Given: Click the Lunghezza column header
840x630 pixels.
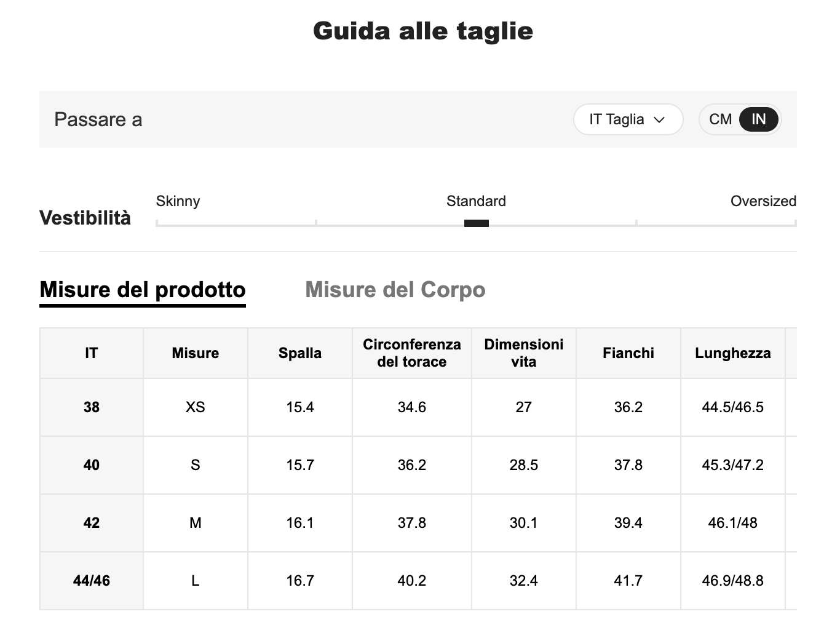Looking at the screenshot, I should click(x=732, y=353).
